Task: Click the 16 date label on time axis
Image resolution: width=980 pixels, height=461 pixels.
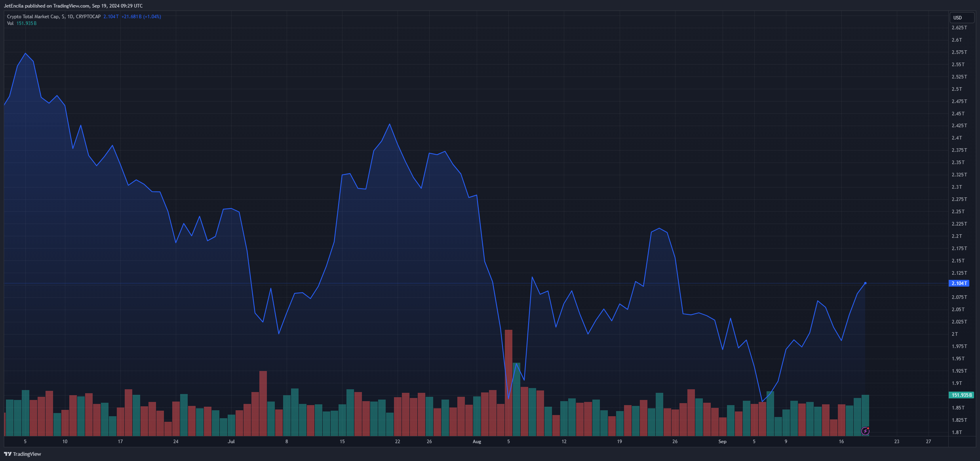Action: point(841,442)
